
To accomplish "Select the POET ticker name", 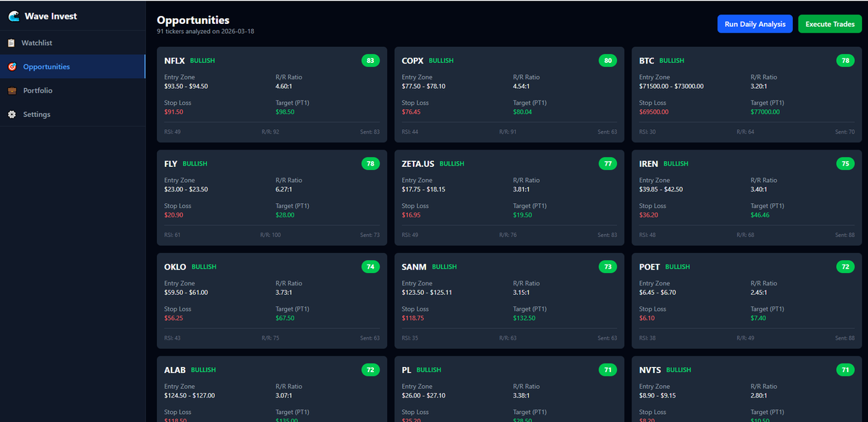I will coord(650,267).
